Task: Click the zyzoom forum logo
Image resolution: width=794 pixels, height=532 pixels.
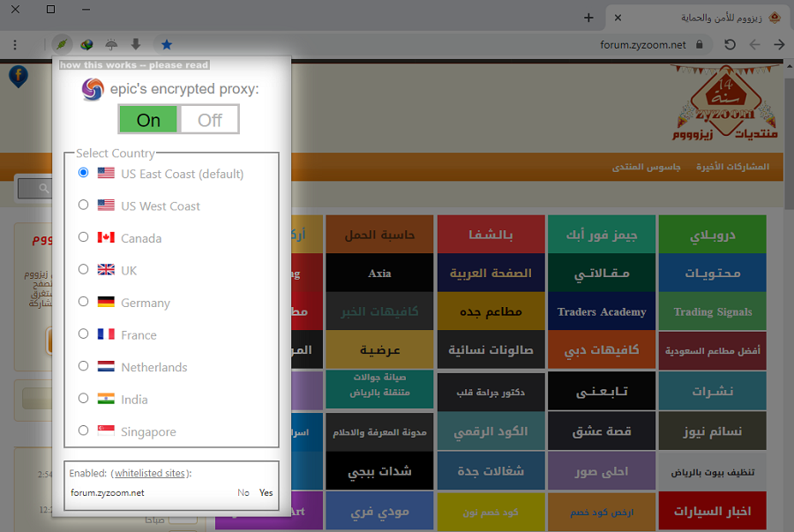Action: click(725, 102)
